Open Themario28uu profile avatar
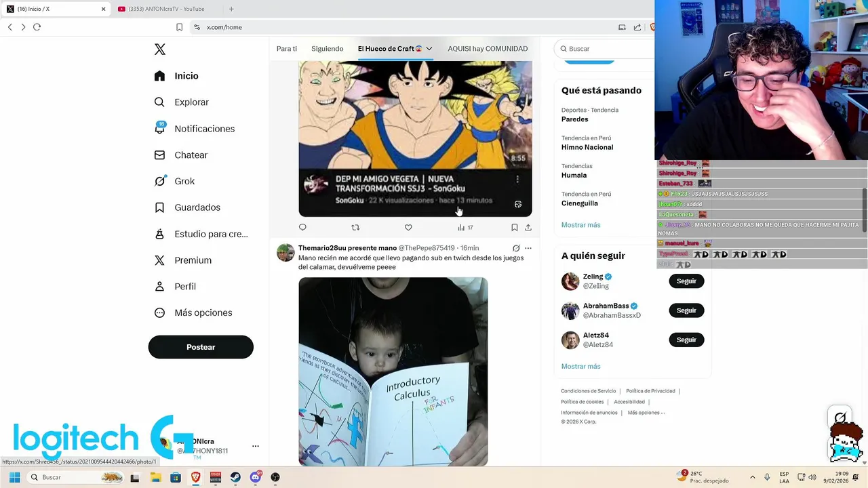 pyautogui.click(x=285, y=252)
